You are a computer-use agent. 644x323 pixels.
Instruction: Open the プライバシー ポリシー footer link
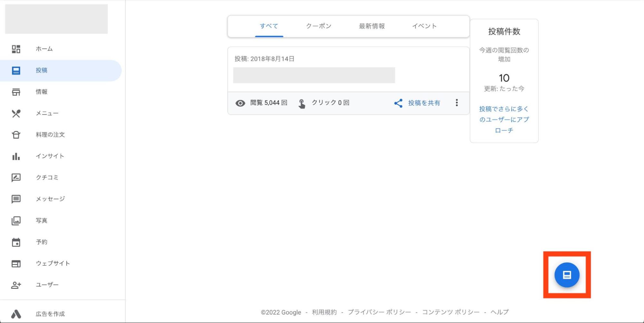click(379, 312)
